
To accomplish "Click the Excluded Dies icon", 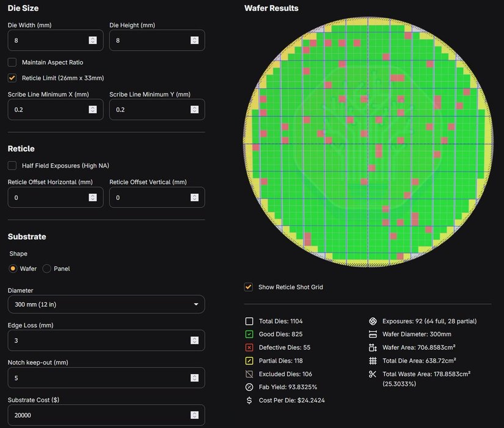I will point(249,374).
